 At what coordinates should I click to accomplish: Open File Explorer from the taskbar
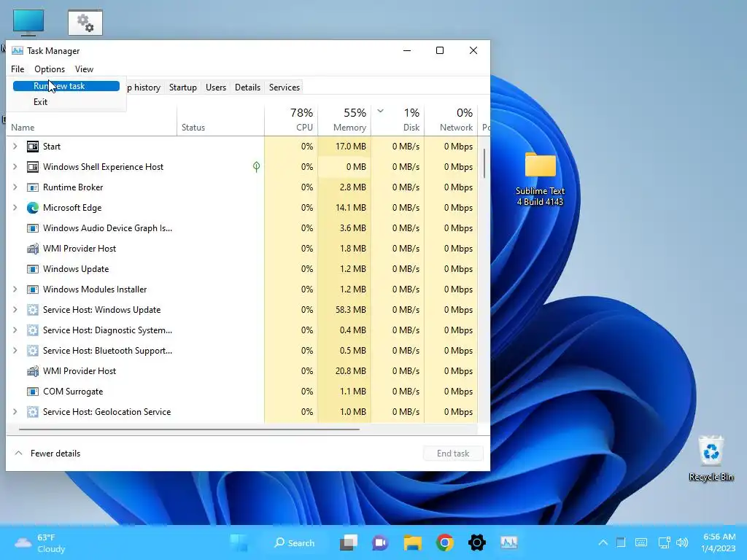pos(413,542)
